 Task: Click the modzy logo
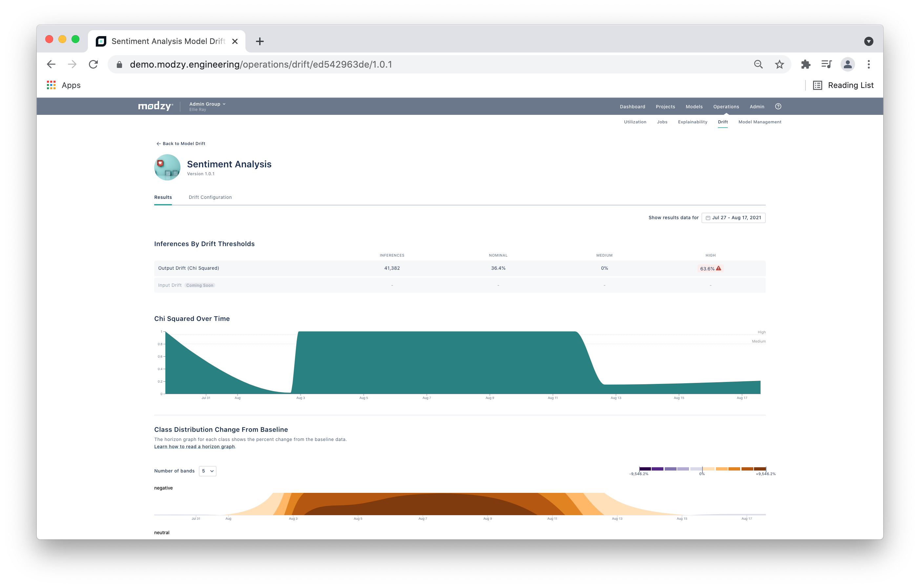point(155,106)
